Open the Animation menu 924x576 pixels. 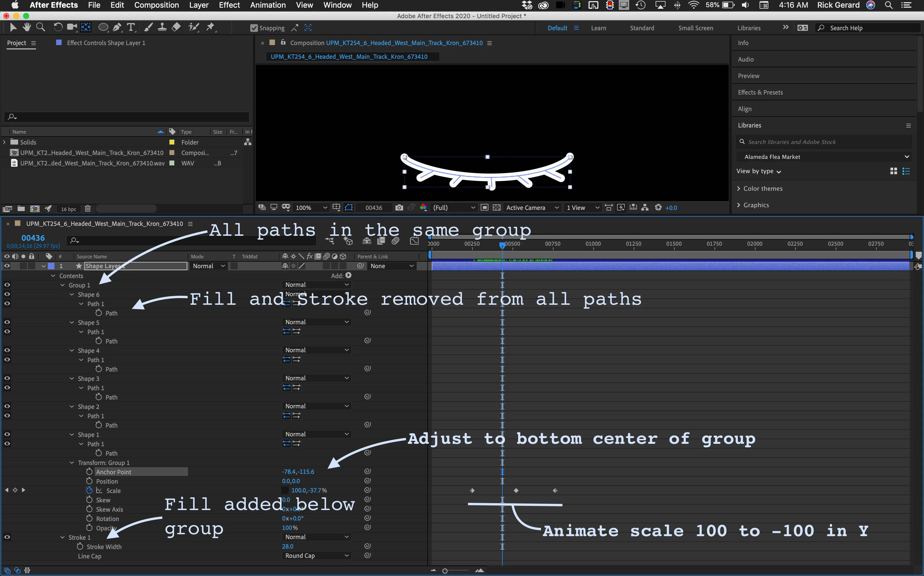click(268, 5)
